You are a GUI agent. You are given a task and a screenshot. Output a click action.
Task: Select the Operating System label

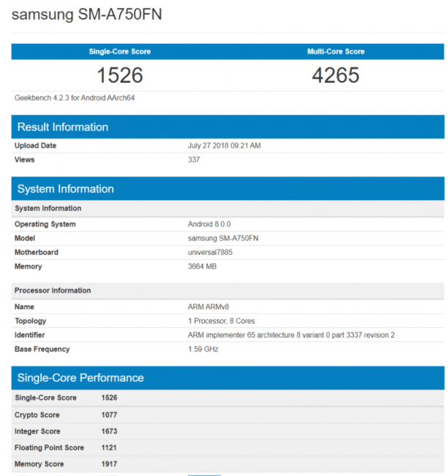[45, 224]
